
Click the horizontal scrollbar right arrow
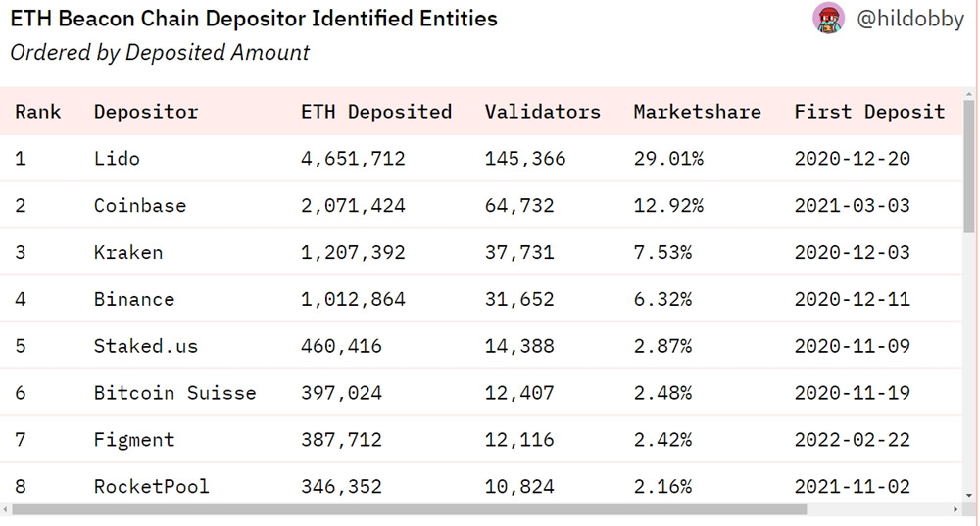956,509
